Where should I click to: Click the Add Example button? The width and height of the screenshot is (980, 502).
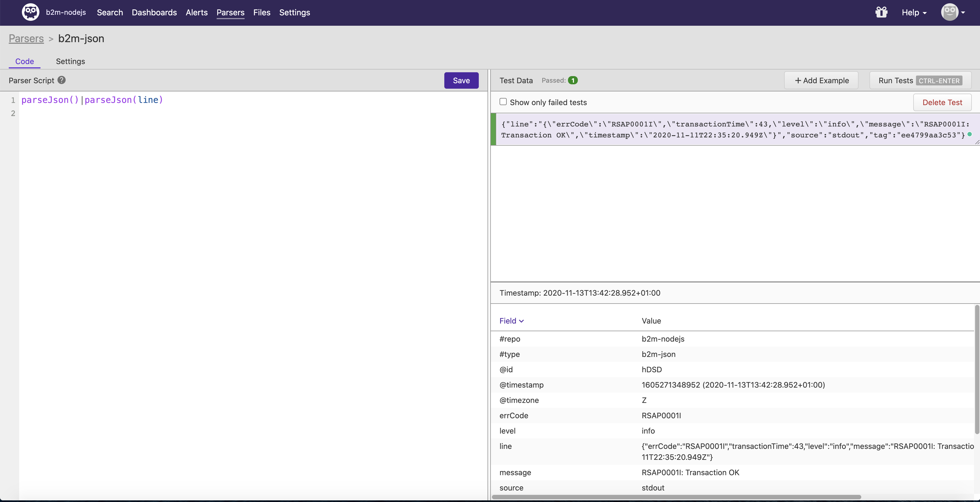821,80
